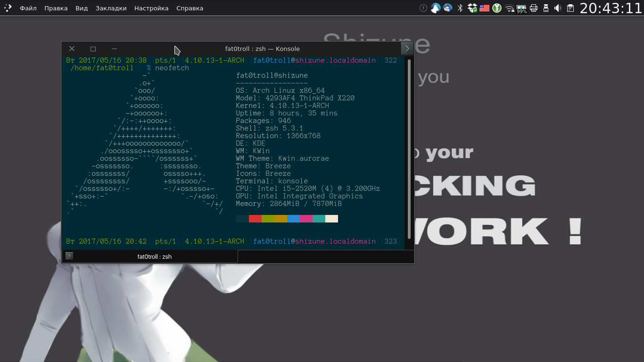Open the volume speaker tray icon
This screenshot has height=362, width=644.
point(558,8)
